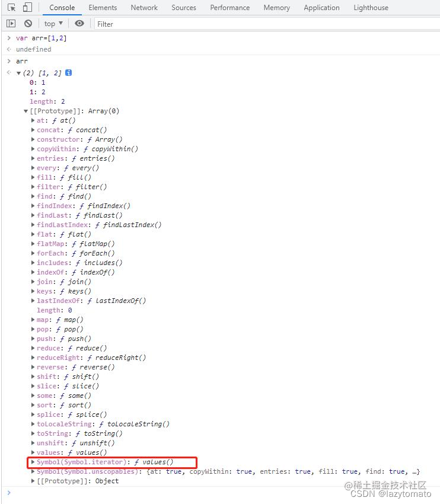Expand the every function entry
The height and width of the screenshot is (504, 440).
pos(33,168)
